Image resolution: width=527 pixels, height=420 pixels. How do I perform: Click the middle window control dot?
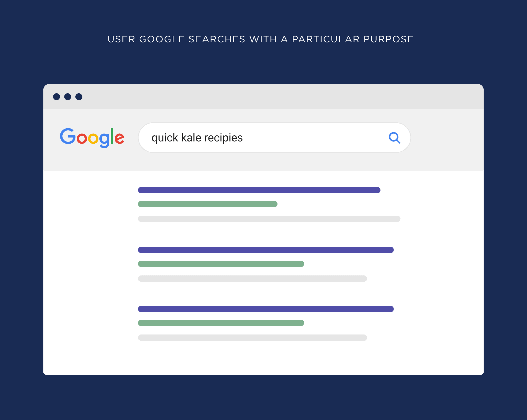click(68, 97)
